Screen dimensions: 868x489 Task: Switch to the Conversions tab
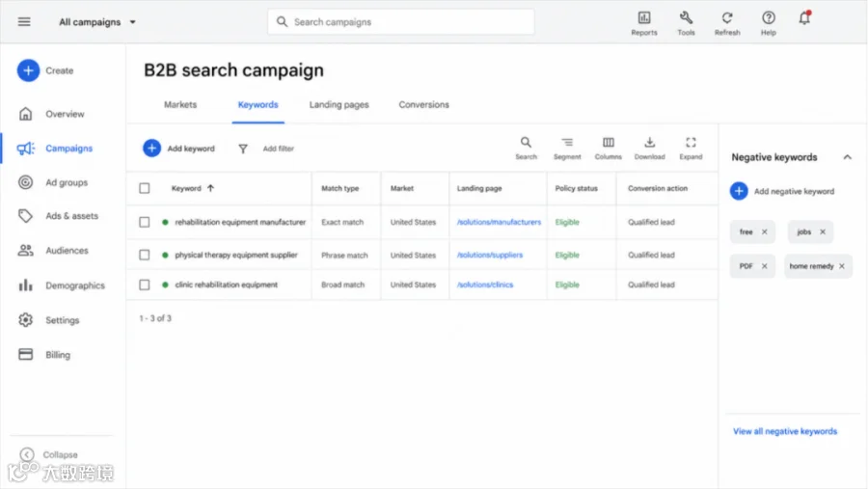pyautogui.click(x=423, y=105)
